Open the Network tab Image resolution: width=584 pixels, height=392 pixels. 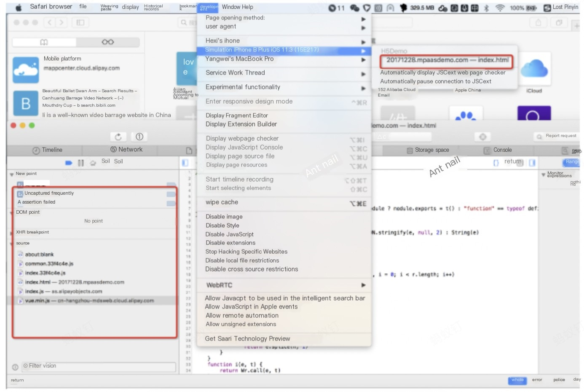[126, 150]
